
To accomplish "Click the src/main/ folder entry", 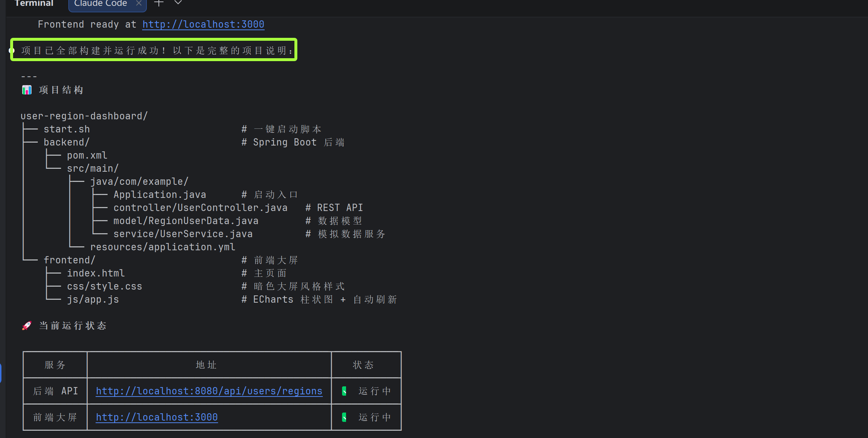I will coord(93,168).
